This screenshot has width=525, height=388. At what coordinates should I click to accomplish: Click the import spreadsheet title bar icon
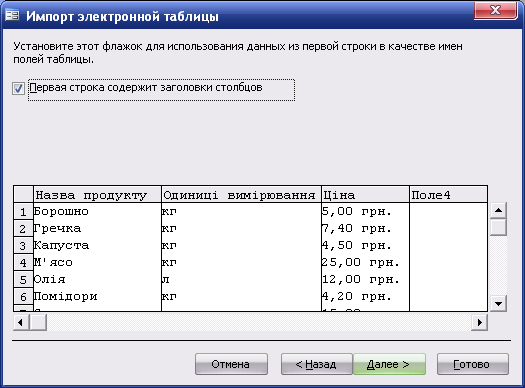click(x=12, y=15)
